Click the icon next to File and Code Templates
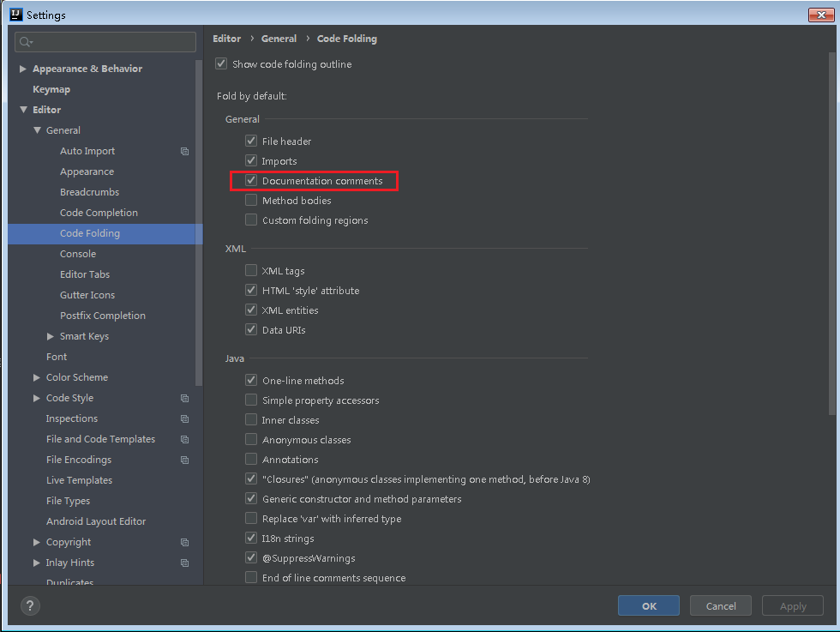The image size is (840, 632). tap(184, 439)
